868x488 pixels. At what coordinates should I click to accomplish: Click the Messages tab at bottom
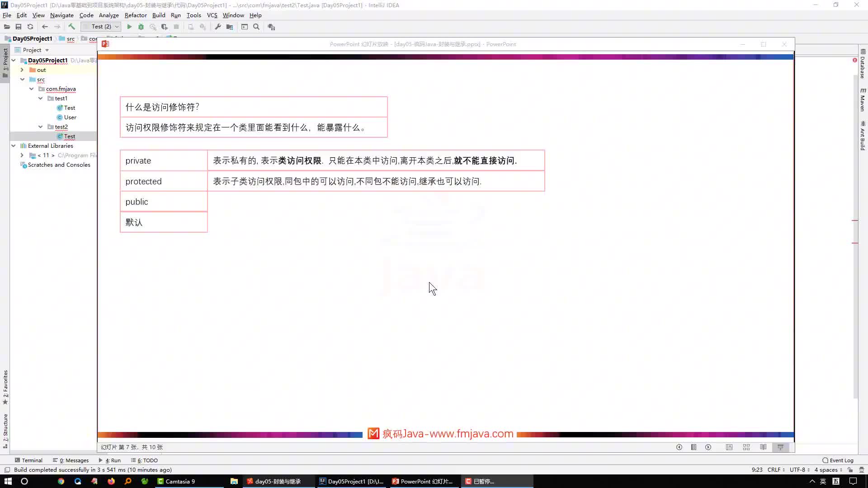click(73, 460)
